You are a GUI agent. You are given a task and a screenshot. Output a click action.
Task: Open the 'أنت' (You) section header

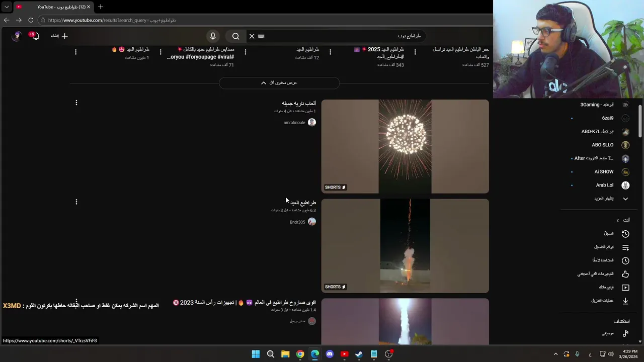[623, 220]
